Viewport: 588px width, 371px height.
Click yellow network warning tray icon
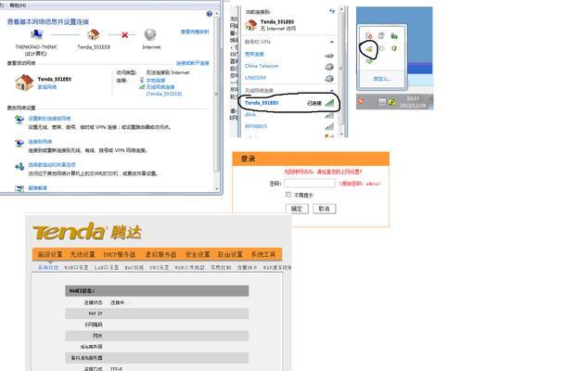369,49
